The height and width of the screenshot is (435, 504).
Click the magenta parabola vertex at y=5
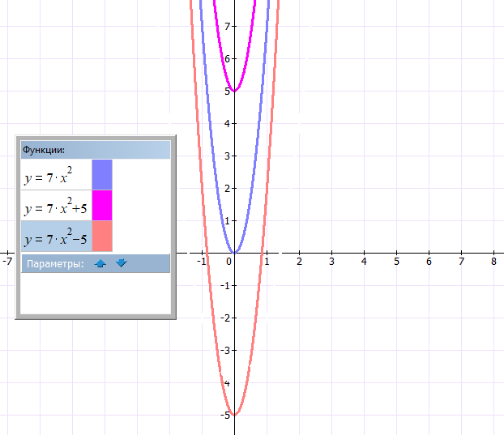[x=234, y=90]
